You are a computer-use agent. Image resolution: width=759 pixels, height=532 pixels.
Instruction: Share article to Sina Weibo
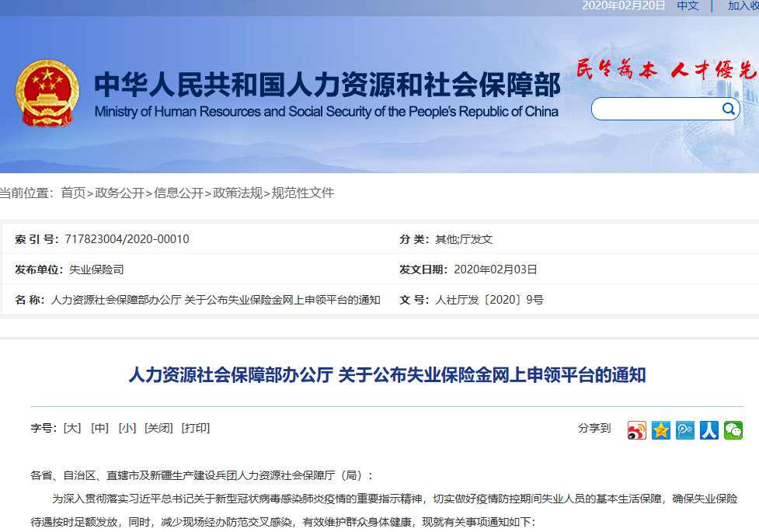(637, 430)
